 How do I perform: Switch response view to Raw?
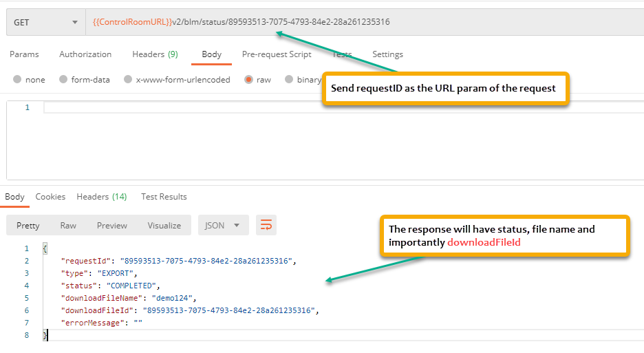(x=68, y=226)
